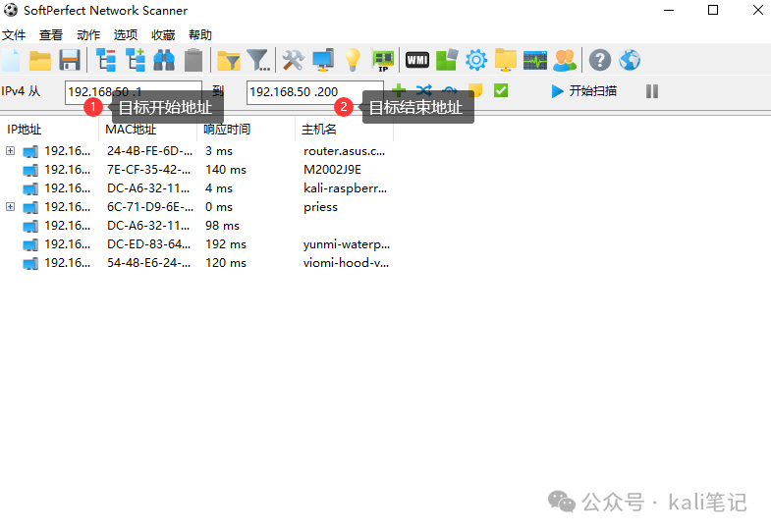This screenshot has width=771, height=532.
Task: Click the green squares icon
Action: [x=447, y=60]
